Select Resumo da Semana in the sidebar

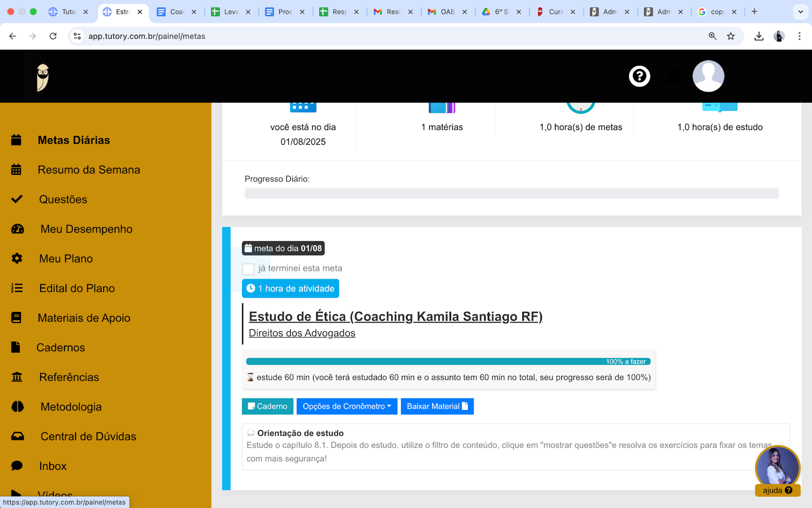pos(89,170)
